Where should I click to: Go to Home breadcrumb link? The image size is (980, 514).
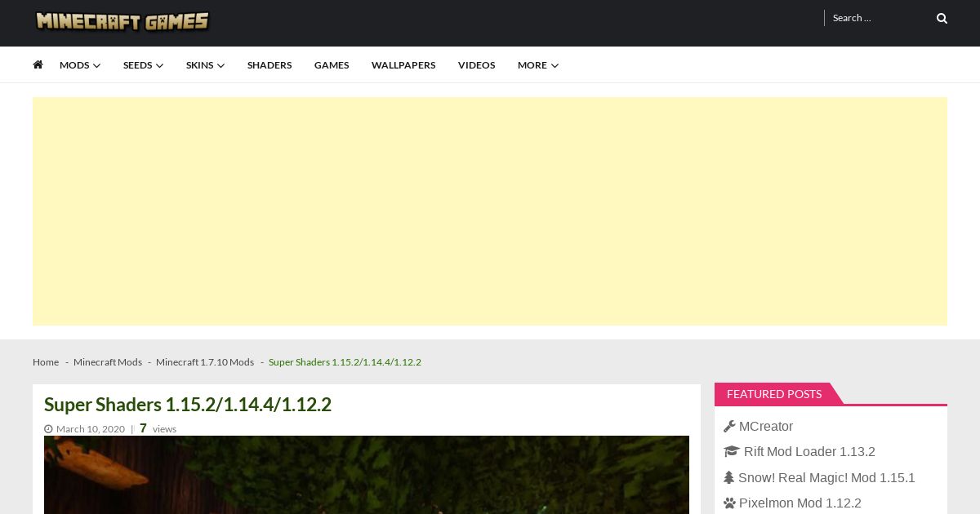pyautogui.click(x=46, y=362)
